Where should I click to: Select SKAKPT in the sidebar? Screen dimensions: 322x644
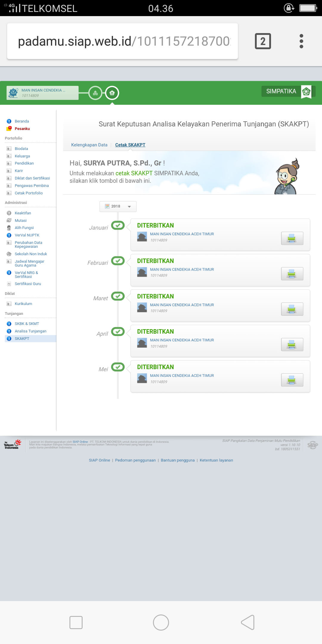point(30,339)
